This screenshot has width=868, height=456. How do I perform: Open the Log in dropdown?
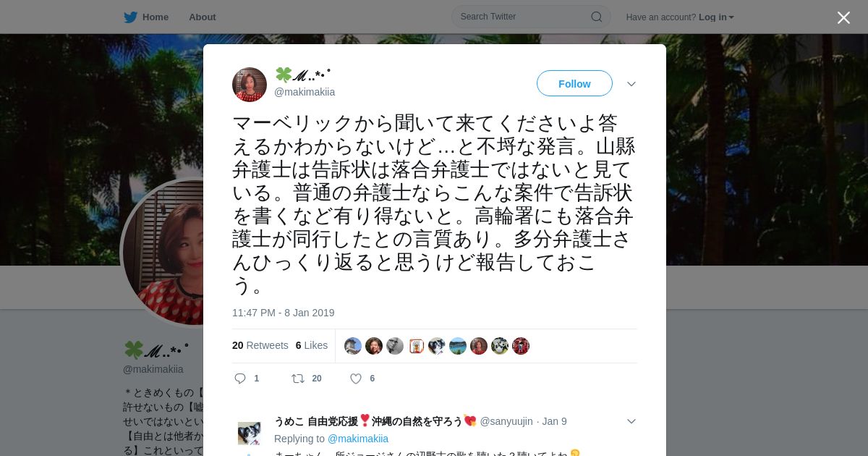tap(716, 17)
